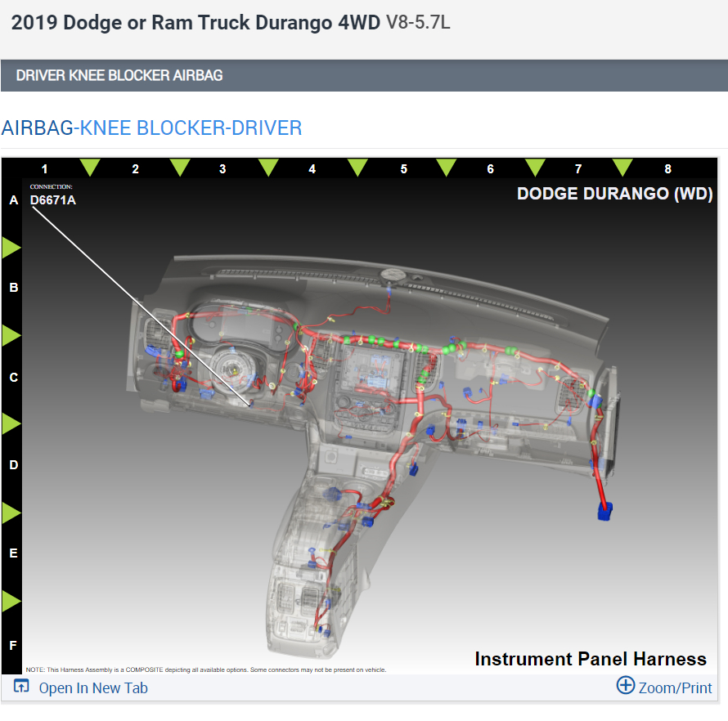Click grid column number 6
728x721 pixels.
coord(490,169)
